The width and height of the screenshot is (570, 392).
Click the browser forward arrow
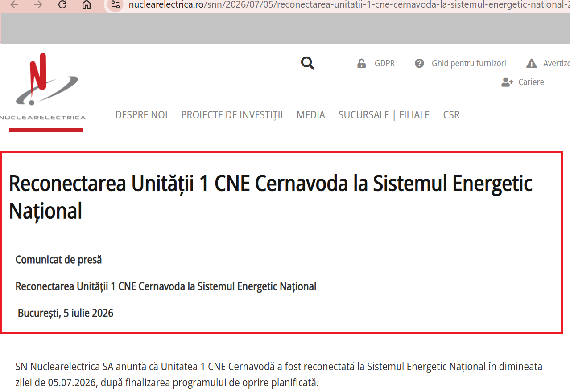38,5
